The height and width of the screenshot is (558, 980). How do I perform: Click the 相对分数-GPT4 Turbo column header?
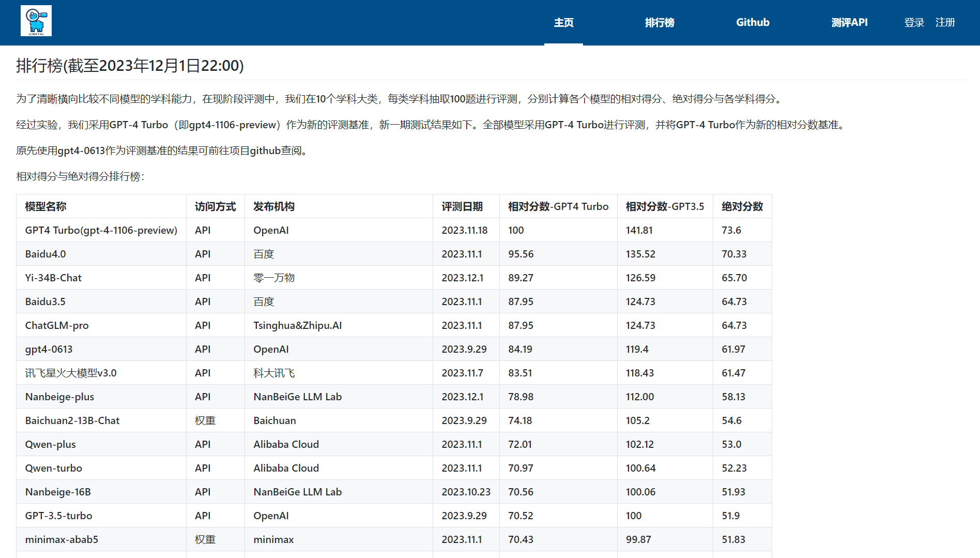558,206
